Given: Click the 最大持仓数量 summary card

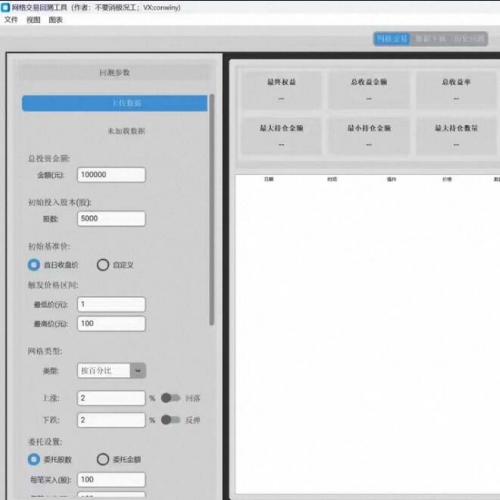Looking at the screenshot, I should pos(456,136).
